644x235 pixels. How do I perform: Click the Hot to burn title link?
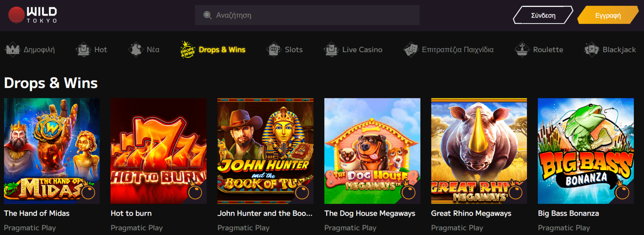[x=131, y=213]
